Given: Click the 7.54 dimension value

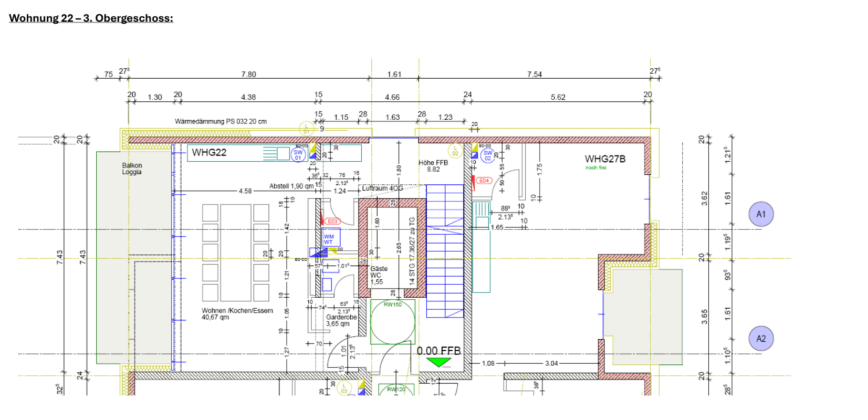Looking at the screenshot, I should pyautogui.click(x=535, y=74).
